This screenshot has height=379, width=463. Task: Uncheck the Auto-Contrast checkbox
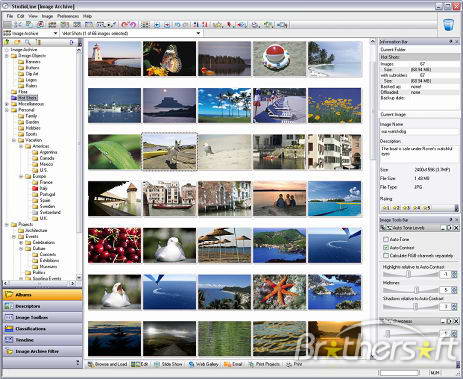point(386,248)
